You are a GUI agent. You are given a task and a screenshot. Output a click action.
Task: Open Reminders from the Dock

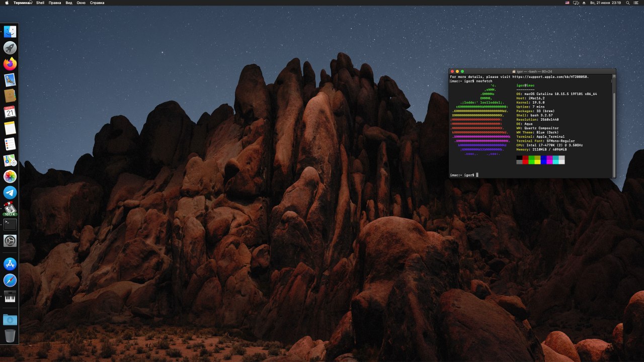click(x=10, y=144)
